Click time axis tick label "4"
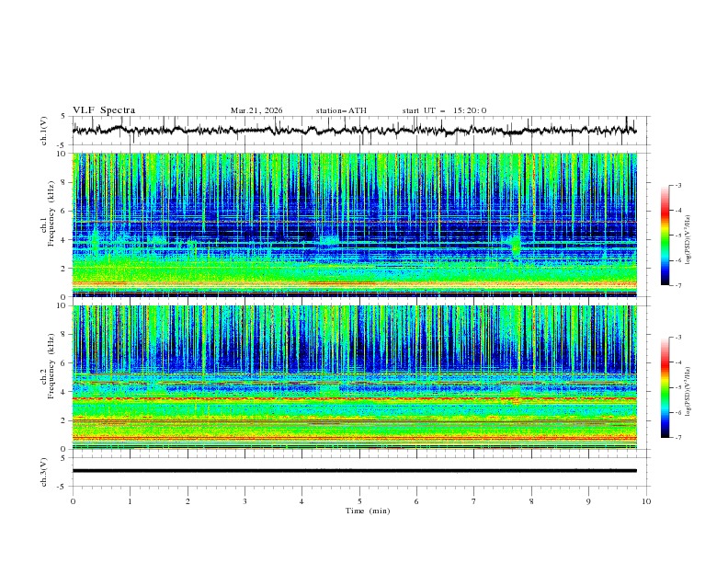Screen dimensions: 728x563 tap(301, 501)
